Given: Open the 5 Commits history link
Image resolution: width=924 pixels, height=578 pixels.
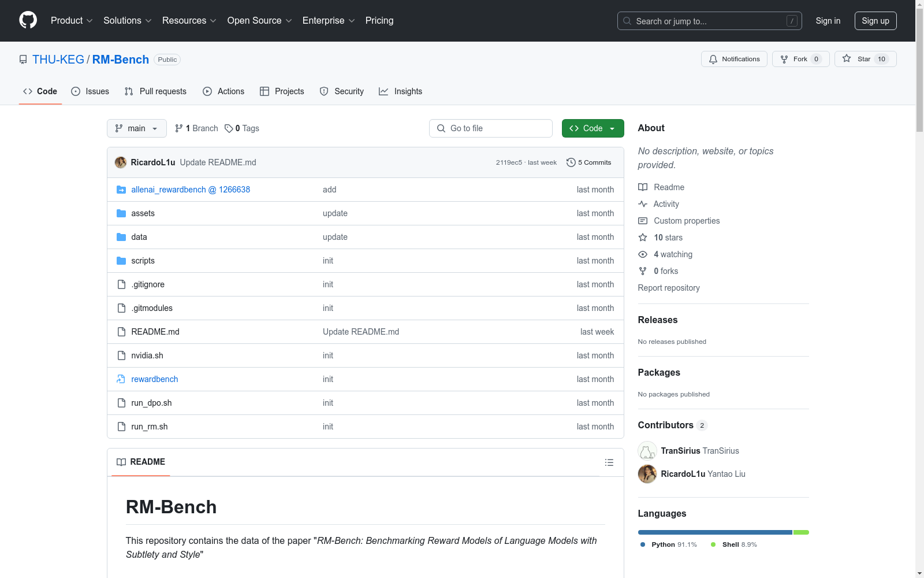Looking at the screenshot, I should (589, 162).
